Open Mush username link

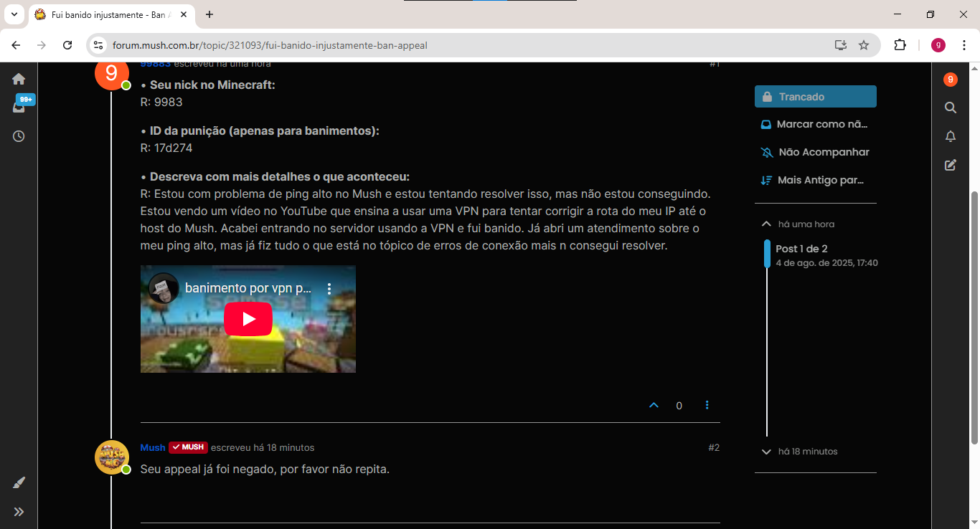click(x=153, y=447)
